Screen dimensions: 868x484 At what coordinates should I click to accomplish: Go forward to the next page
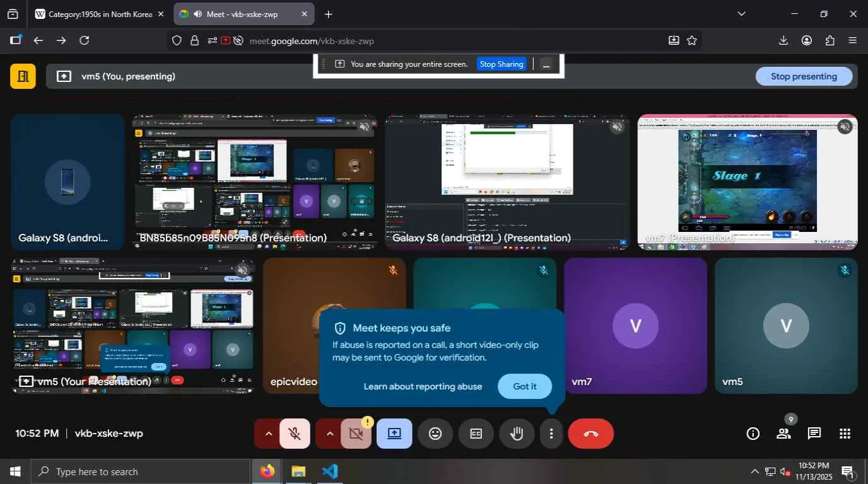[61, 40]
